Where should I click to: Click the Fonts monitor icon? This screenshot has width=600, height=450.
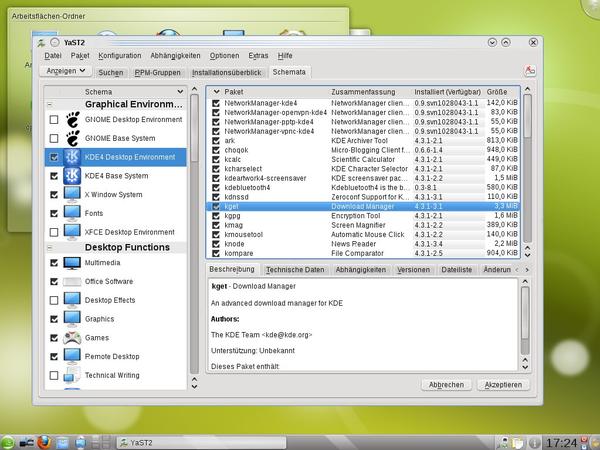pos(72,213)
